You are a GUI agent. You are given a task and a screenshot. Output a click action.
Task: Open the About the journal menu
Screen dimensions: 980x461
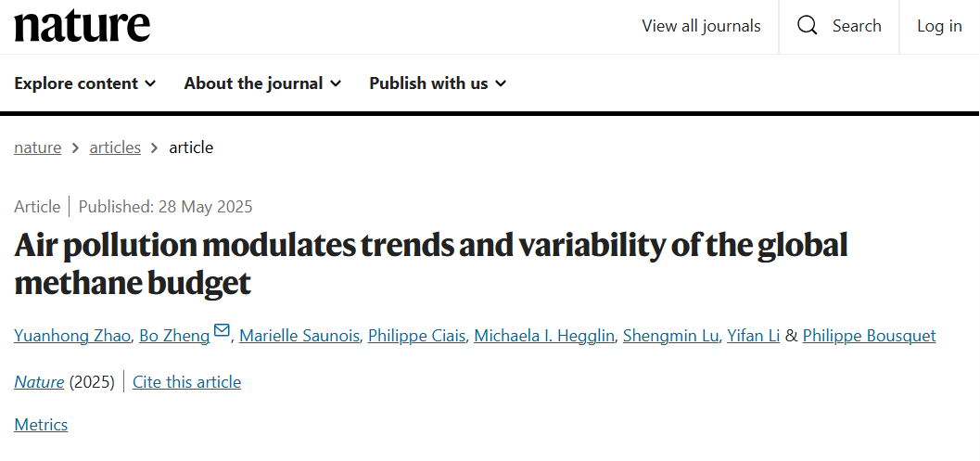point(262,83)
